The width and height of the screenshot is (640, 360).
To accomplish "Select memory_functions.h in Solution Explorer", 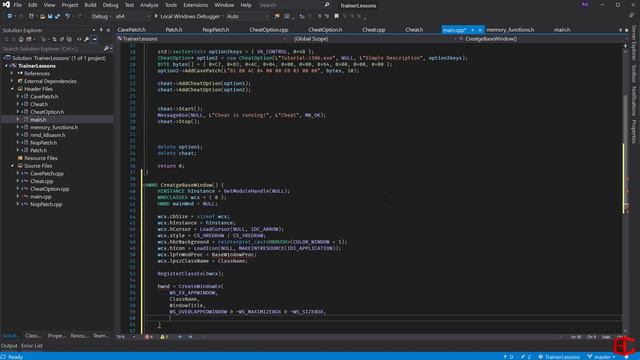I will click(x=54, y=127).
